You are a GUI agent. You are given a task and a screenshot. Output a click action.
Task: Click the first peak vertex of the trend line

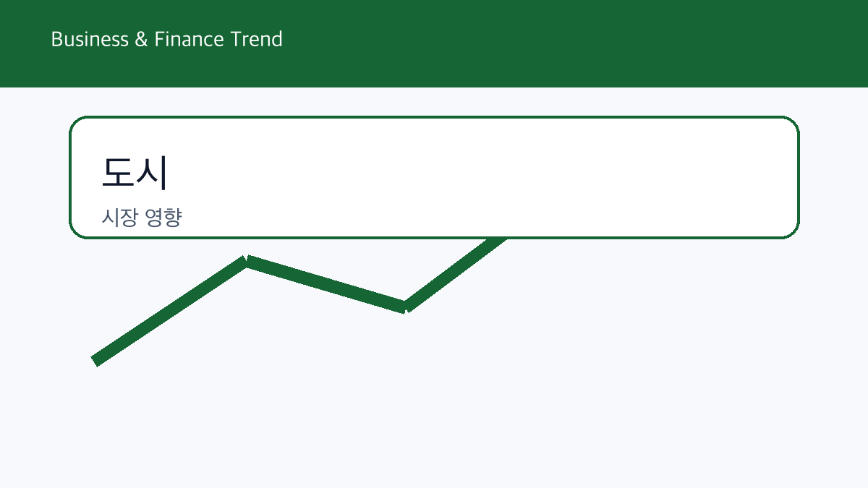click(247, 261)
